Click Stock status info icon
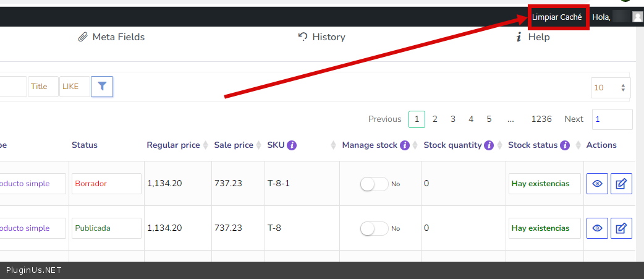 point(564,145)
